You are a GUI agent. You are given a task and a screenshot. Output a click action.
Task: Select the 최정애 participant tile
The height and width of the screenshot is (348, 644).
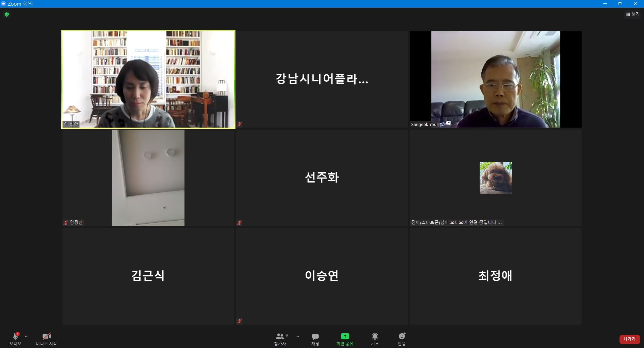tap(495, 276)
